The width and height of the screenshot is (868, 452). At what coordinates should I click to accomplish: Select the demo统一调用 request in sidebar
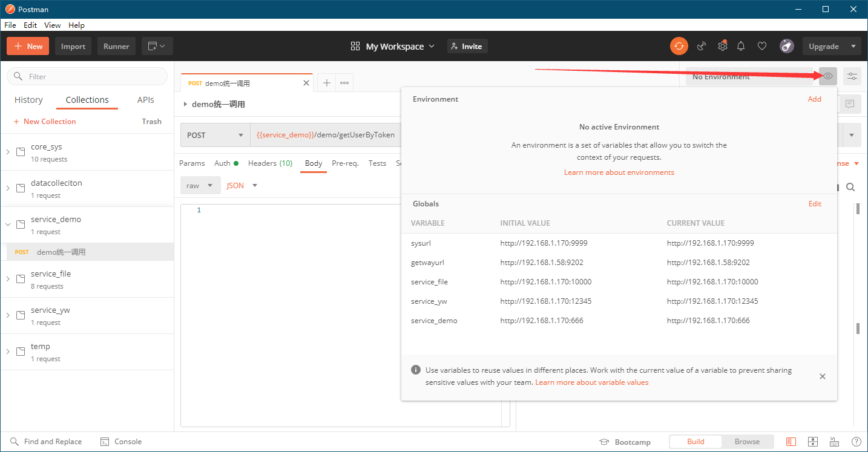coord(87,252)
